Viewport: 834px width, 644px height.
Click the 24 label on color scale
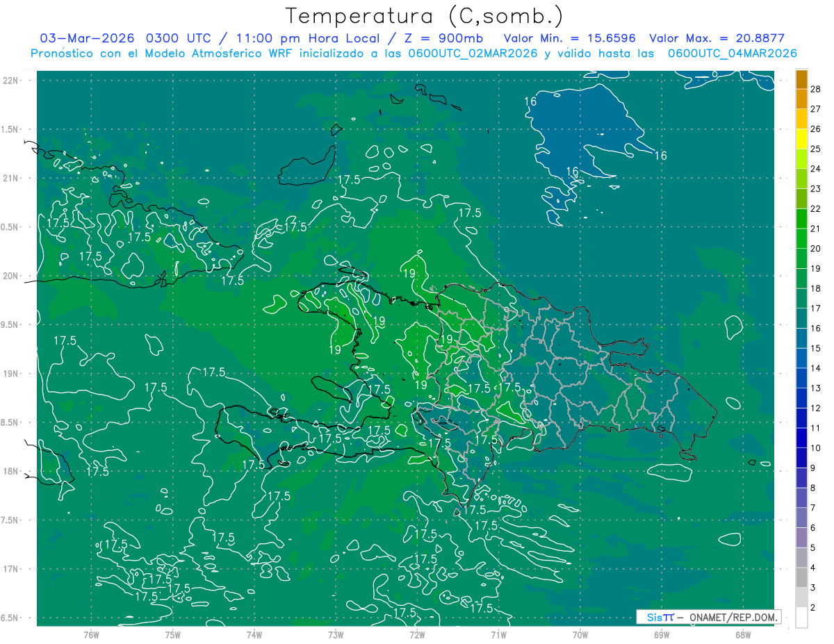point(816,169)
